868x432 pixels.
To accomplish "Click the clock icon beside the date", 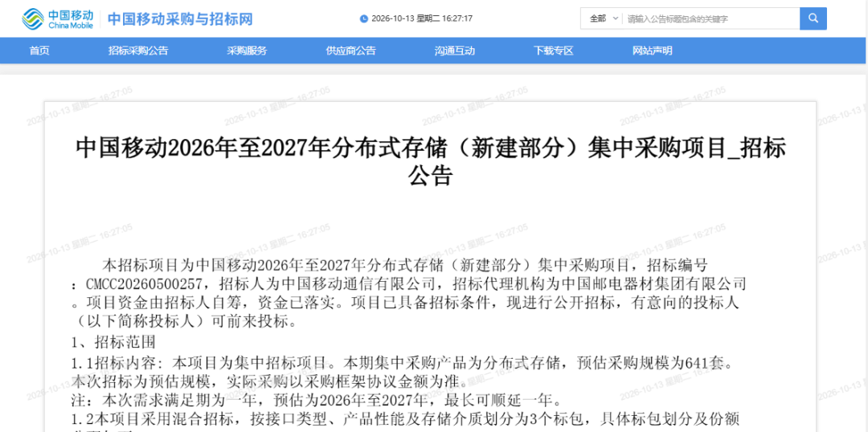I will pos(364,18).
